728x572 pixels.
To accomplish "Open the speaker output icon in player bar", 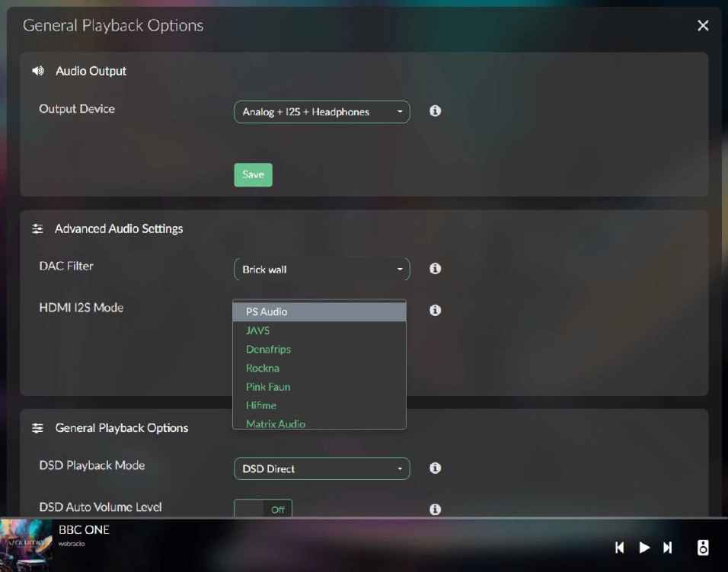I will [703, 548].
